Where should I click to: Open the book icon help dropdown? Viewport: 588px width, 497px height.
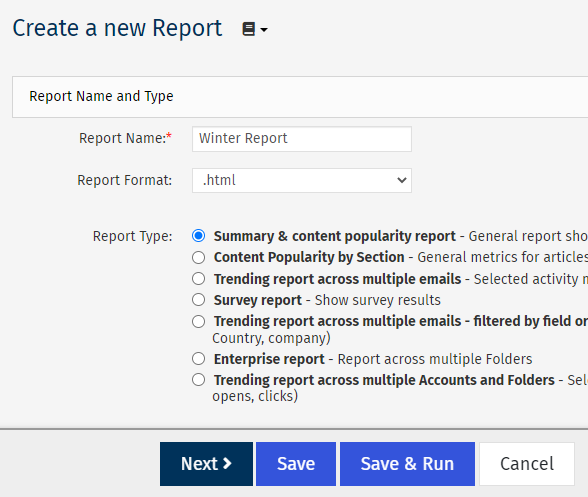[x=255, y=29]
